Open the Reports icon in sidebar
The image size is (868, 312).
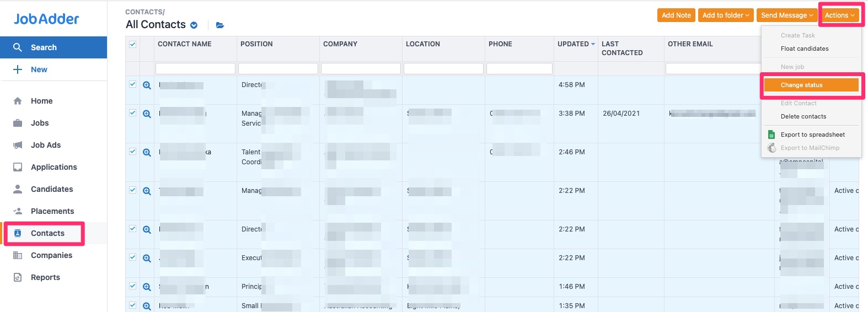(18, 277)
